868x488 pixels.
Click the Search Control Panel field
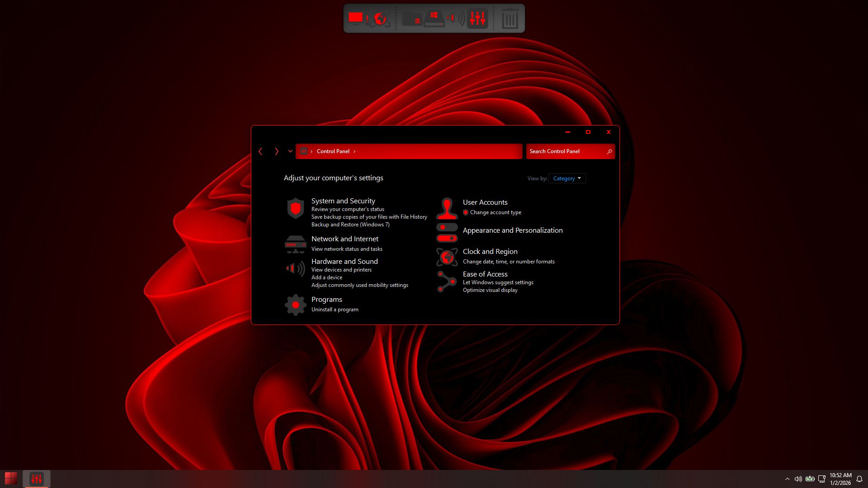pos(565,151)
